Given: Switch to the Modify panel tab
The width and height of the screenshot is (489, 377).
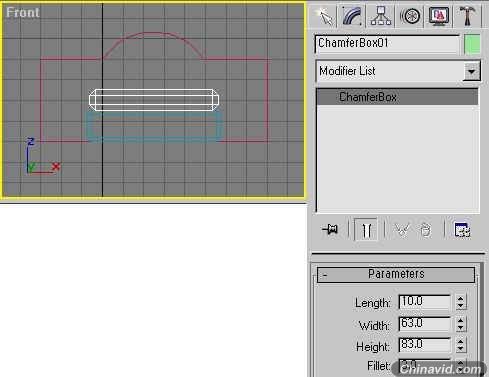Looking at the screenshot, I should (x=352, y=16).
